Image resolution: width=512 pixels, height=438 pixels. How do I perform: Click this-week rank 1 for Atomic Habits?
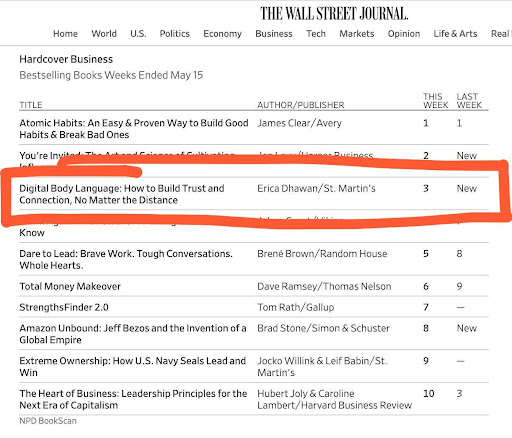pyautogui.click(x=426, y=123)
